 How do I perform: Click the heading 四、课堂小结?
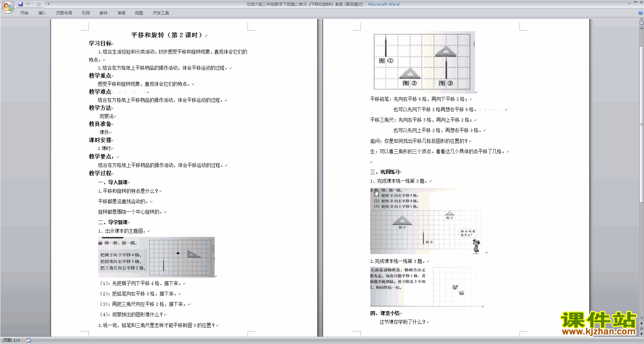385,313
